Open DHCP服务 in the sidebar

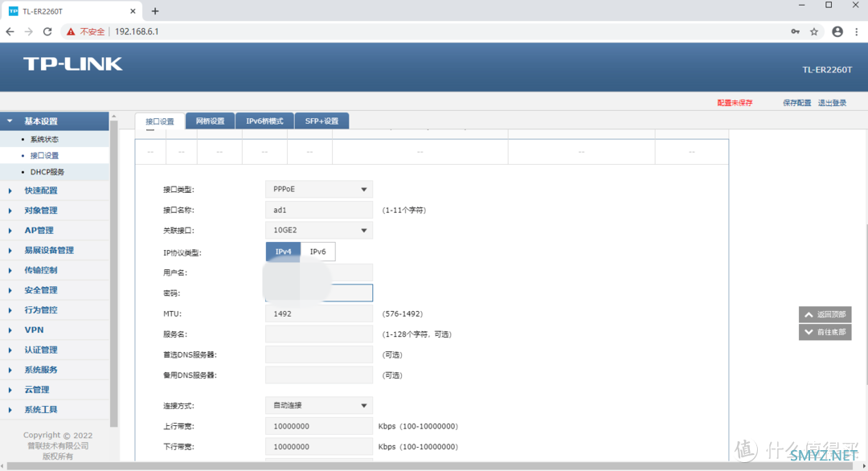coord(47,172)
